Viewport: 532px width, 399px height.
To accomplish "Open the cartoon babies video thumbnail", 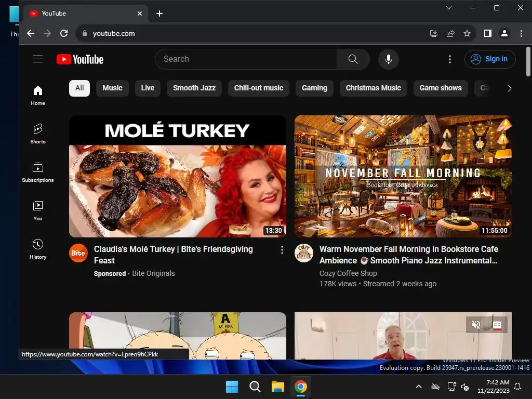I will [x=178, y=331].
